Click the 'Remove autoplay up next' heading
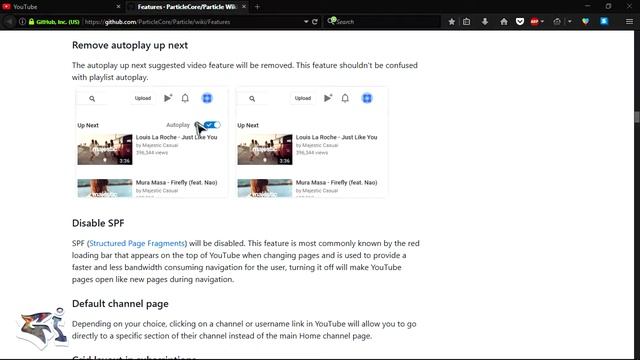 point(130,45)
